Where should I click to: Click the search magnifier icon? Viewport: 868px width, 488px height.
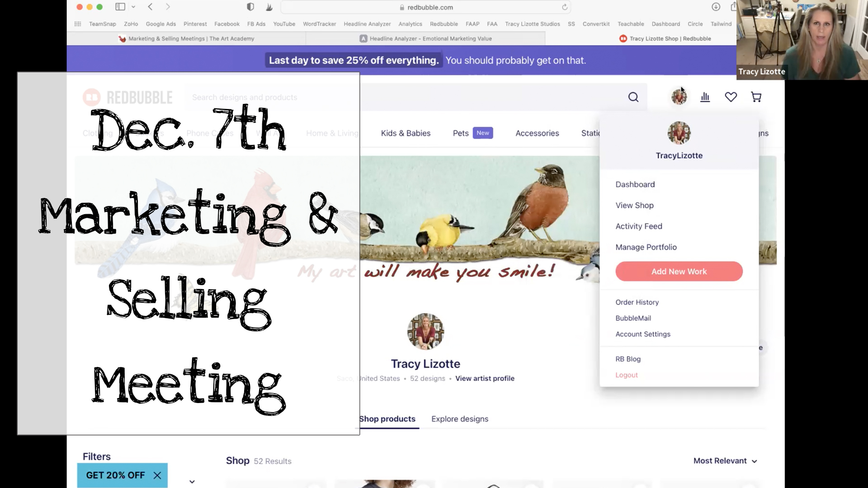point(633,97)
